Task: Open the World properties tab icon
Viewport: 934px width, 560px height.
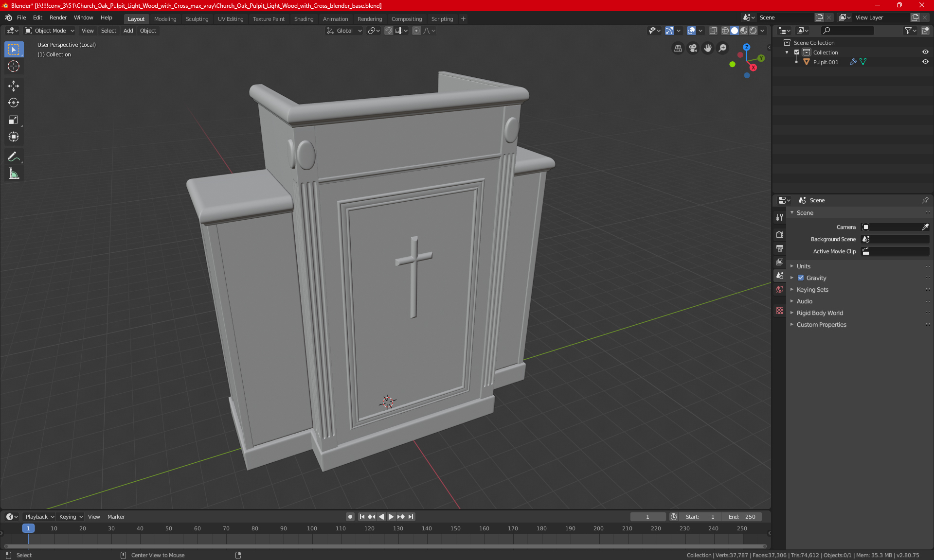Action: (x=780, y=289)
